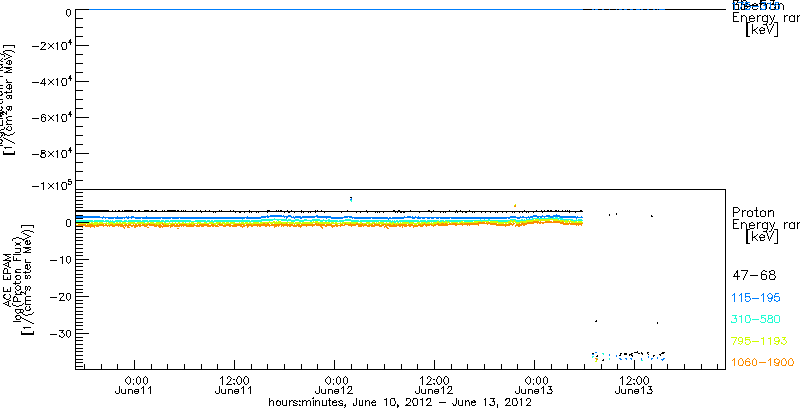Click the -6×10⁴ tick label on upper plot

51,118
